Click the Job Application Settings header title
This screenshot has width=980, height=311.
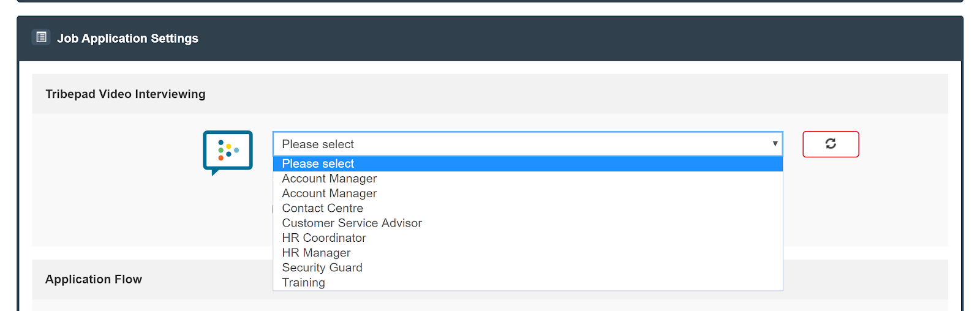click(127, 39)
